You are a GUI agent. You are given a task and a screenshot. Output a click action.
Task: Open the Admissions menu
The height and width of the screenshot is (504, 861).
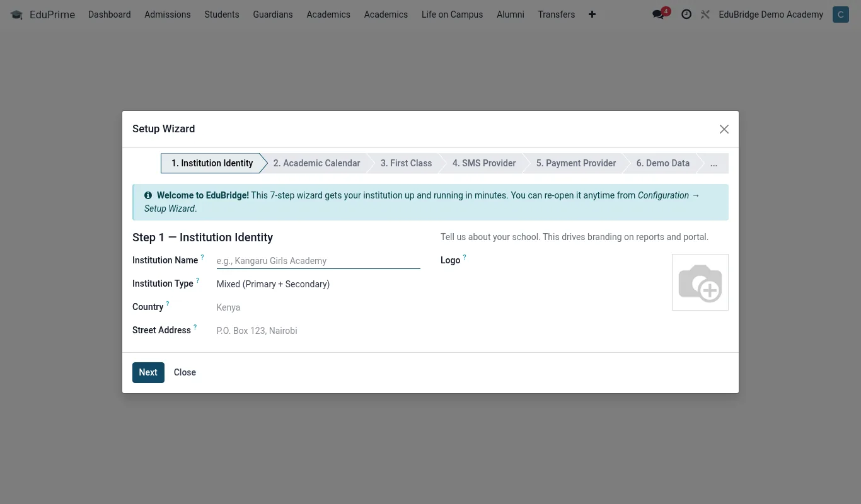pyautogui.click(x=168, y=14)
